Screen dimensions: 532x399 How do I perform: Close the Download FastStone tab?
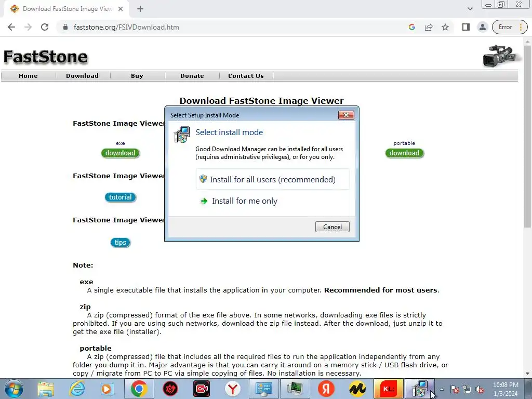121,9
